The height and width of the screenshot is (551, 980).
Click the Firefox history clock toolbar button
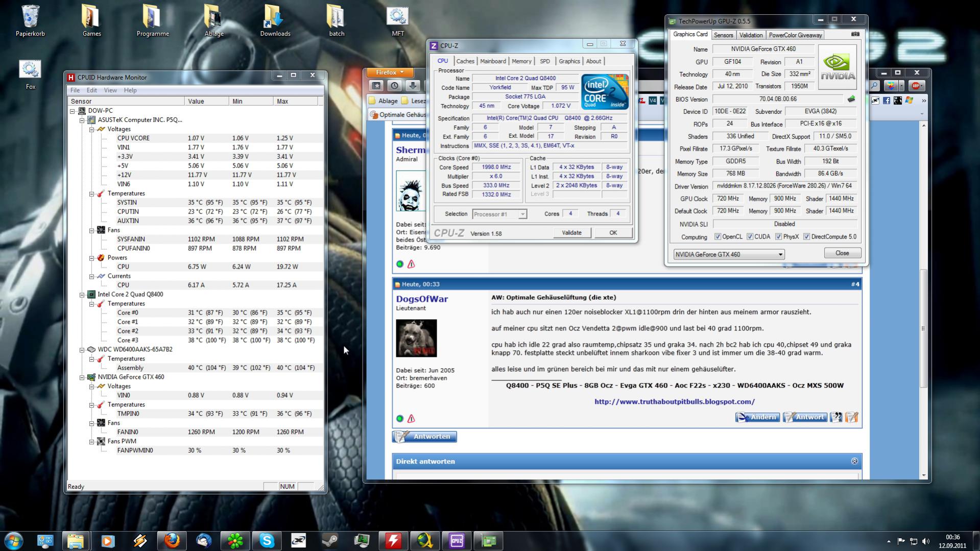(394, 86)
